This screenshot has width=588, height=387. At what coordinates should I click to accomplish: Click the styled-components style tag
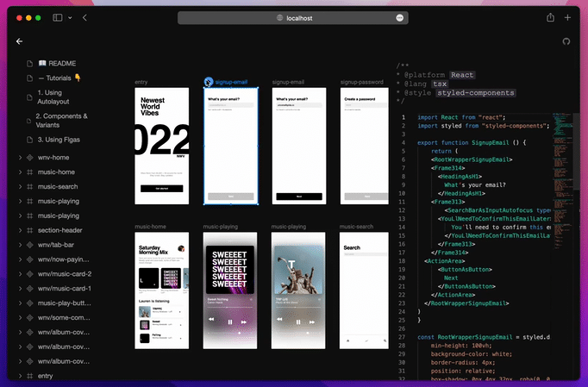[x=476, y=93]
